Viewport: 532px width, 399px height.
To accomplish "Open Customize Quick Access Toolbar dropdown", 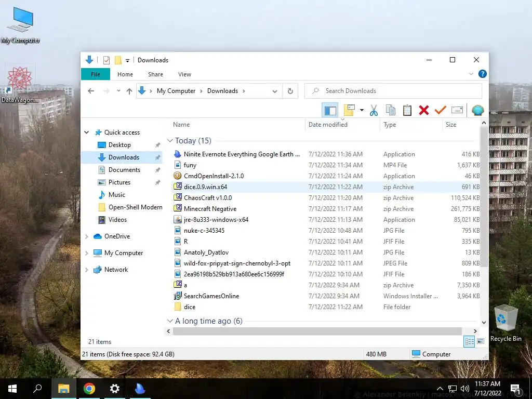I will click(x=128, y=60).
